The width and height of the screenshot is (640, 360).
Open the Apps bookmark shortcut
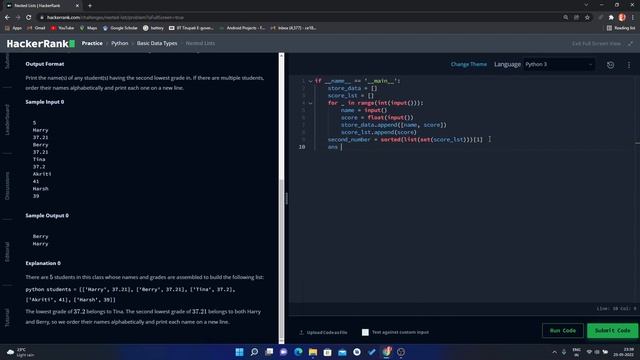[x=13, y=28]
